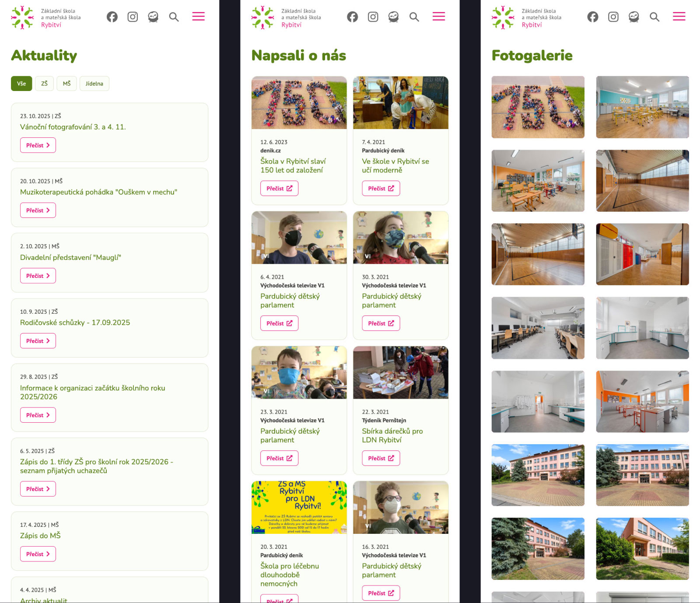This screenshot has width=700, height=603.
Task: Click search magnifier in the Fotogalerie header
Action: click(654, 17)
